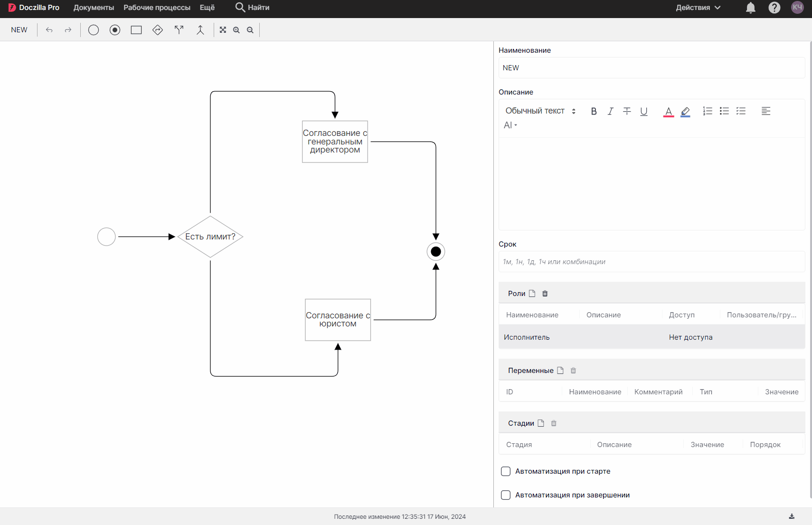This screenshot has height=525, width=812.
Task: Open the КЧ user avatar
Action: pos(797,7)
